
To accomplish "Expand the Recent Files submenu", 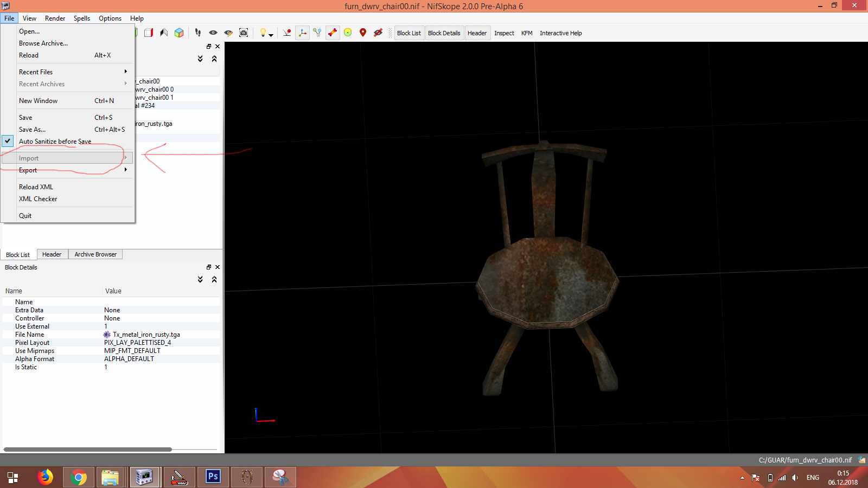I will pyautogui.click(x=68, y=72).
